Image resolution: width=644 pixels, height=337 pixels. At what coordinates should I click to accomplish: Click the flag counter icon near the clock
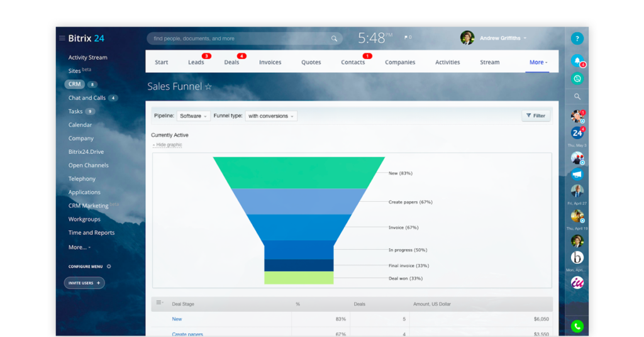pyautogui.click(x=408, y=37)
